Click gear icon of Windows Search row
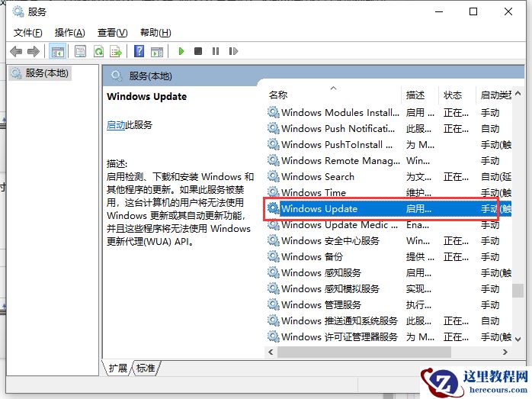Screen dimensions: 532x399 click(x=273, y=176)
